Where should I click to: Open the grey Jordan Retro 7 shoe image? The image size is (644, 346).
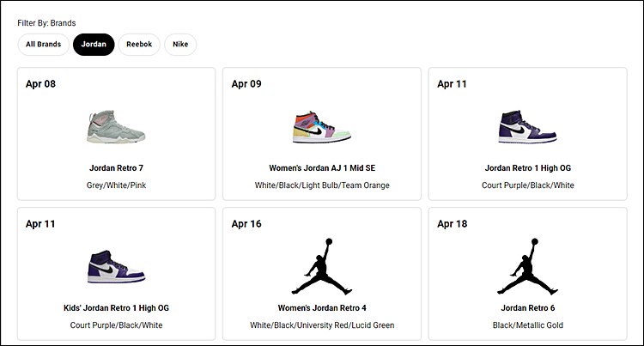coord(116,127)
